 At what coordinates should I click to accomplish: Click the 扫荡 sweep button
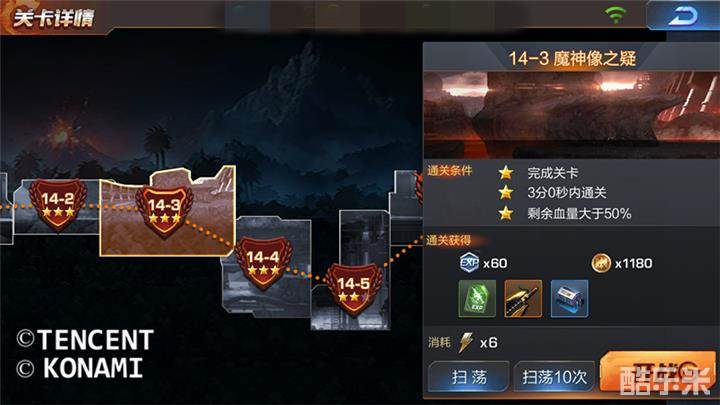click(469, 377)
